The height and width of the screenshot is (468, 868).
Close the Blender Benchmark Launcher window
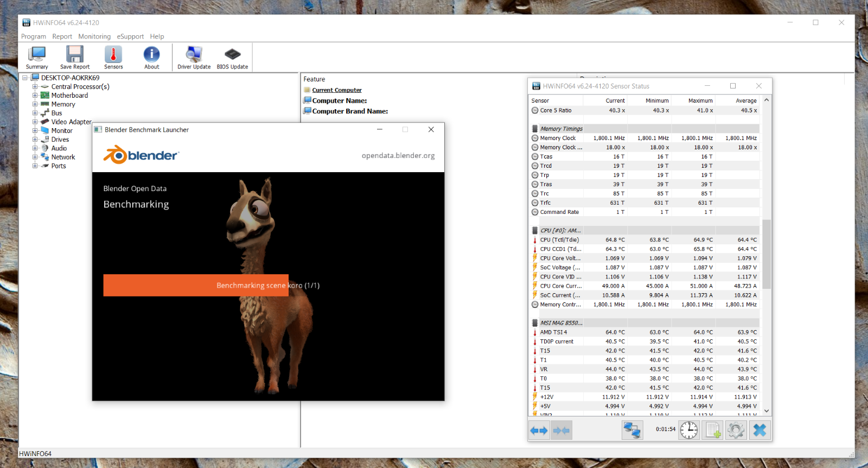click(431, 129)
